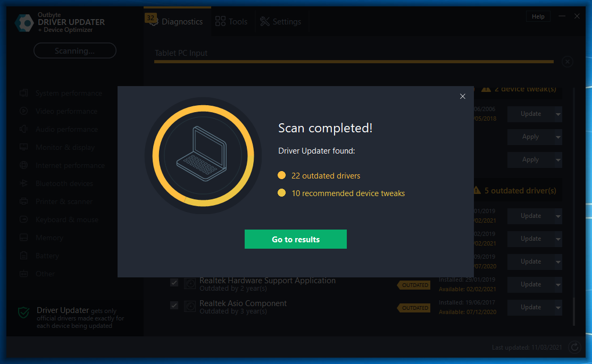The image size is (592, 364).
Task: Cancel scan with the circular X icon
Action: (x=568, y=62)
